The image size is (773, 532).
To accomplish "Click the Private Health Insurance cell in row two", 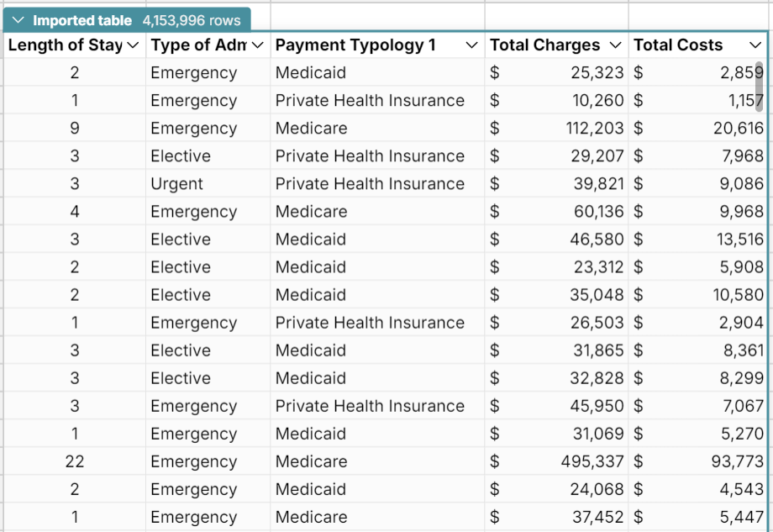I will point(370,100).
